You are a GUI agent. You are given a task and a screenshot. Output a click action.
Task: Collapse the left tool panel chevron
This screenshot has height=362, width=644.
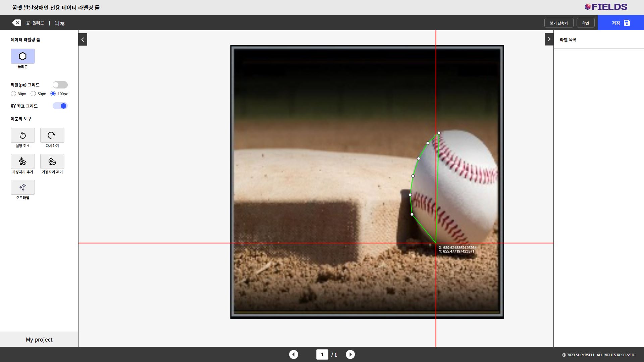pyautogui.click(x=83, y=40)
